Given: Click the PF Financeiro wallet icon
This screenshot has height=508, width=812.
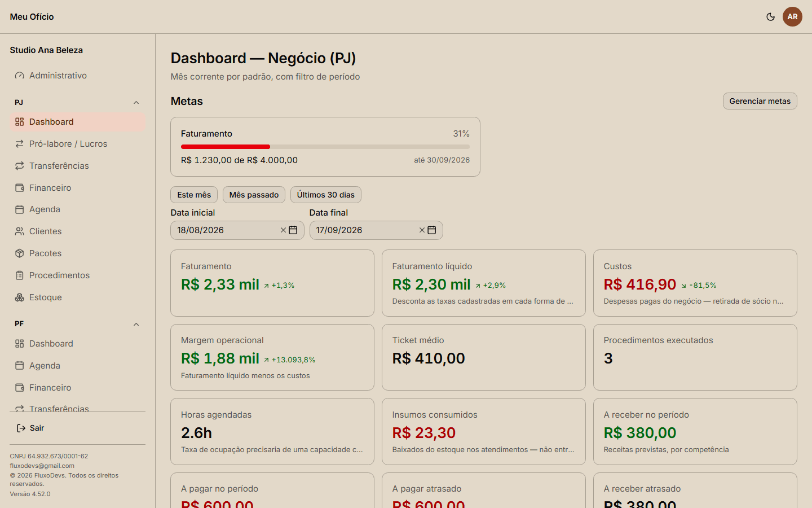Looking at the screenshot, I should click(20, 388).
